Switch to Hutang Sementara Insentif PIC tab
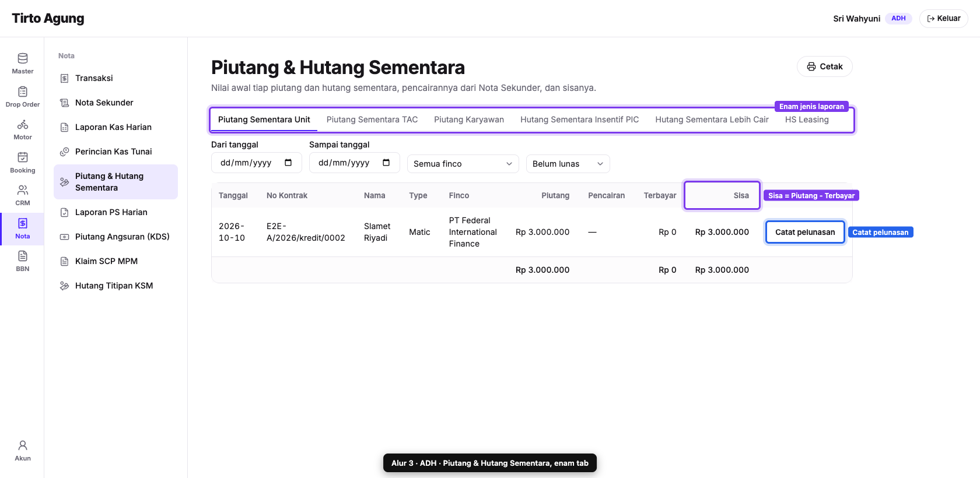 click(580, 119)
